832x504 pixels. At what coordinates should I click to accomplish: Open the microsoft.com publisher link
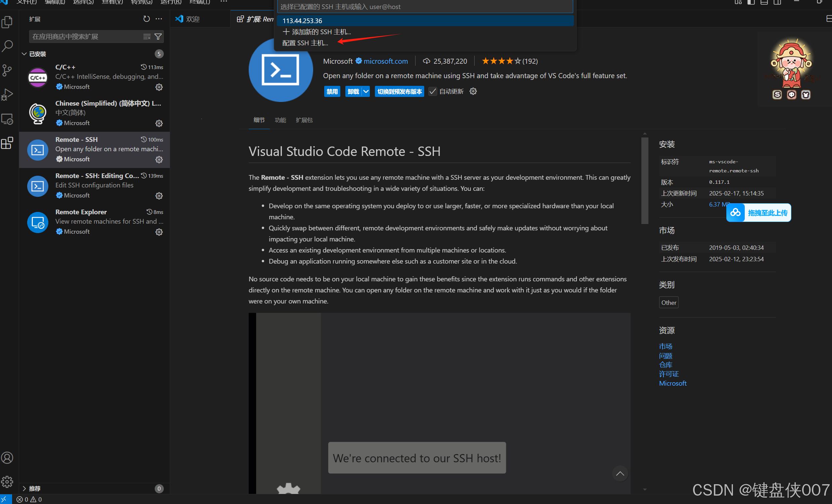click(x=386, y=61)
